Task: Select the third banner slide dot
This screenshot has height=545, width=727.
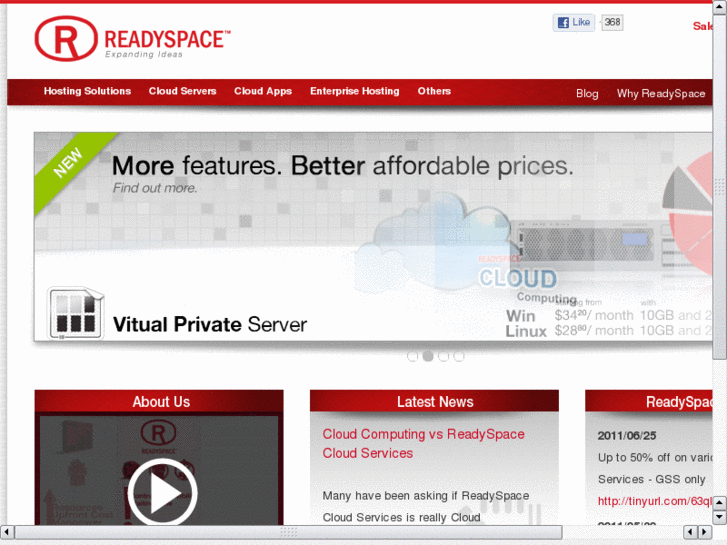Action: tap(443, 356)
